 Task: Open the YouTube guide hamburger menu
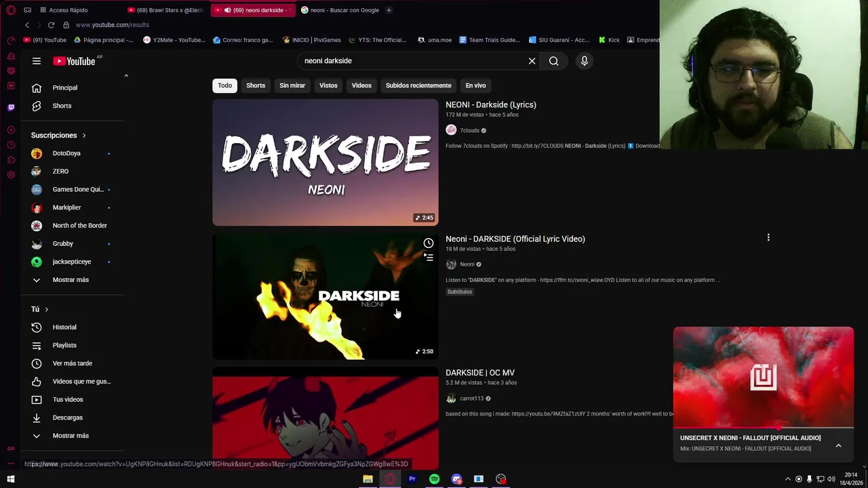click(37, 61)
